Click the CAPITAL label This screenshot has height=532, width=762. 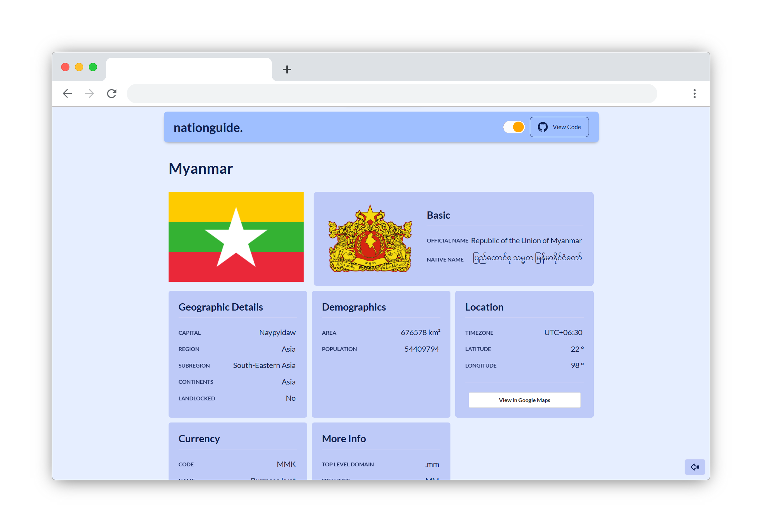click(x=189, y=333)
